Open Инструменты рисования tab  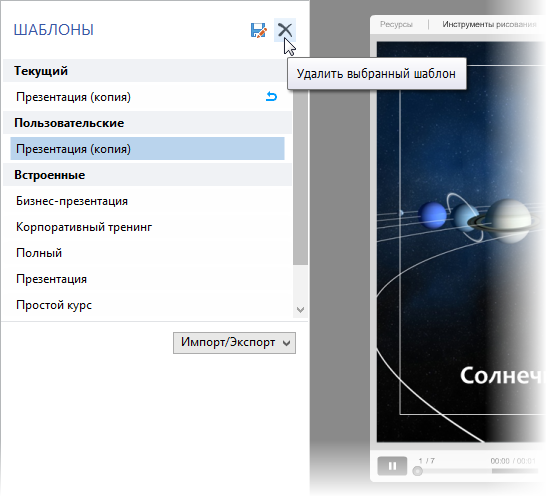click(489, 24)
